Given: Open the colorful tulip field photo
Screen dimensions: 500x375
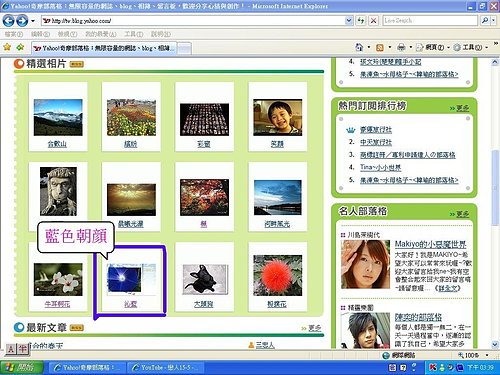Looking at the screenshot, I should coord(131,117).
